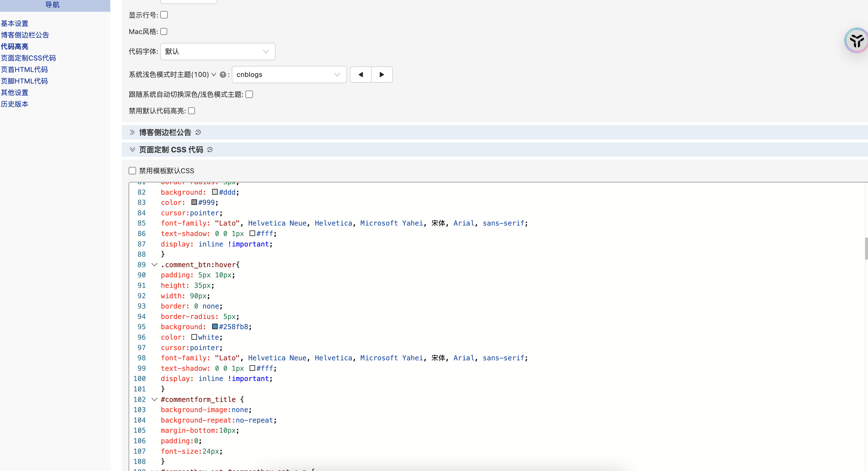The image size is (868, 471).
Task: Open the floating assistant icon at right edge
Action: [856, 40]
